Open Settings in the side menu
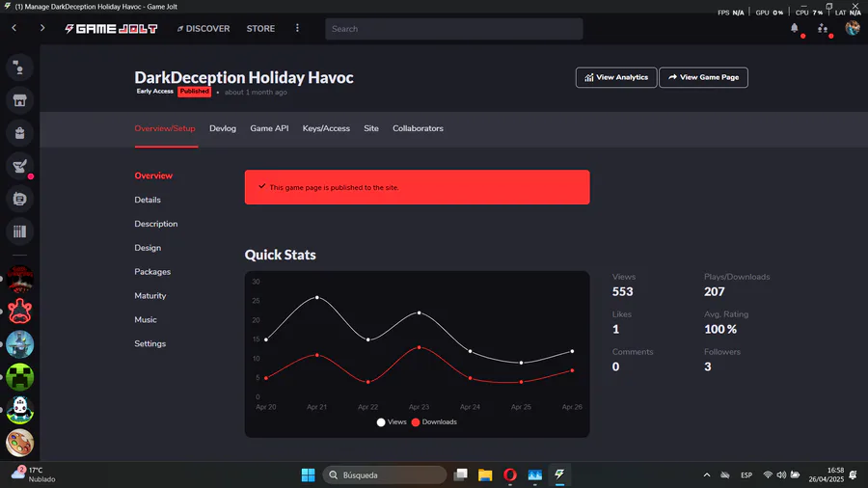Viewport: 868px width, 488px height. coord(150,343)
